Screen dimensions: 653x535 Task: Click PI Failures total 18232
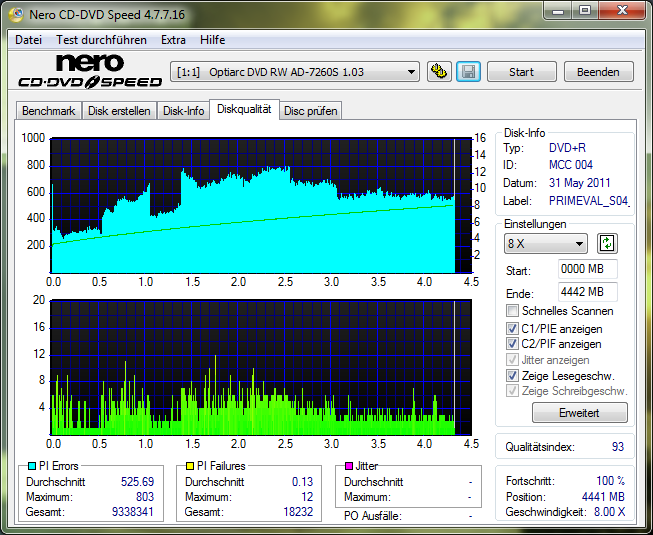(x=298, y=511)
